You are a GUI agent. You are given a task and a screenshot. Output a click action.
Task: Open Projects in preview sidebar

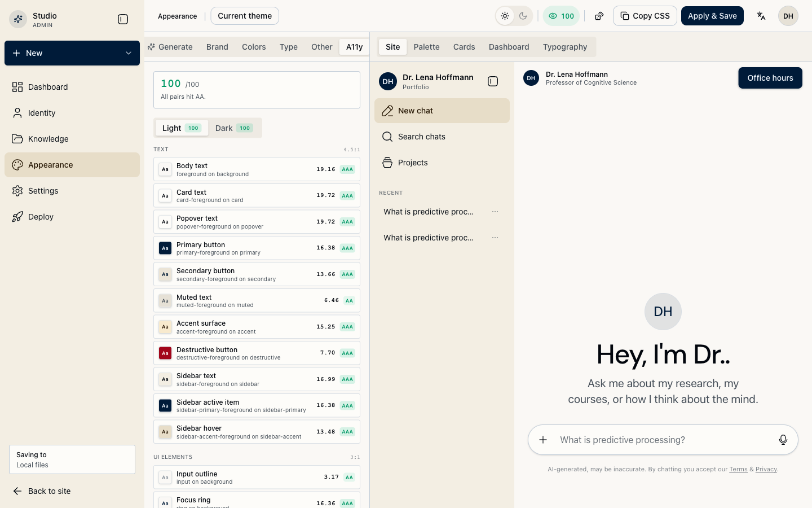(442, 163)
